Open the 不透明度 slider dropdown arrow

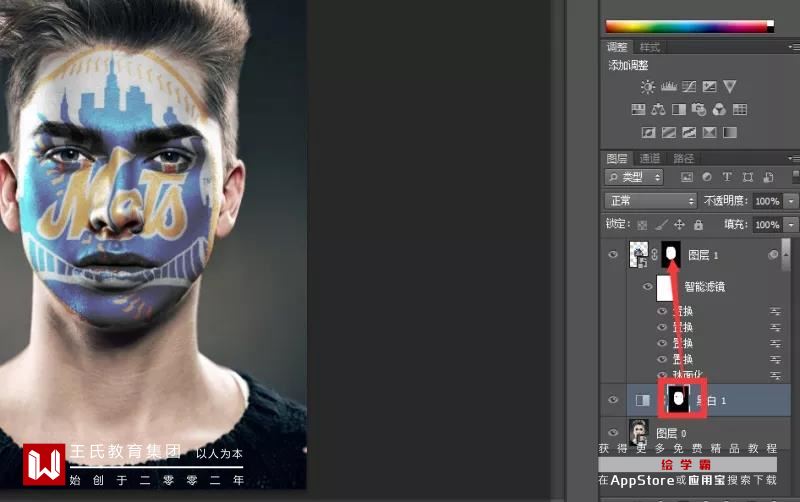point(791,201)
